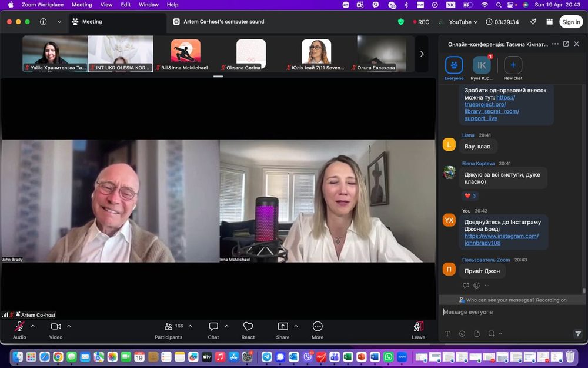This screenshot has height=368, width=588.
Task: Start a New chat
Action: click(513, 68)
